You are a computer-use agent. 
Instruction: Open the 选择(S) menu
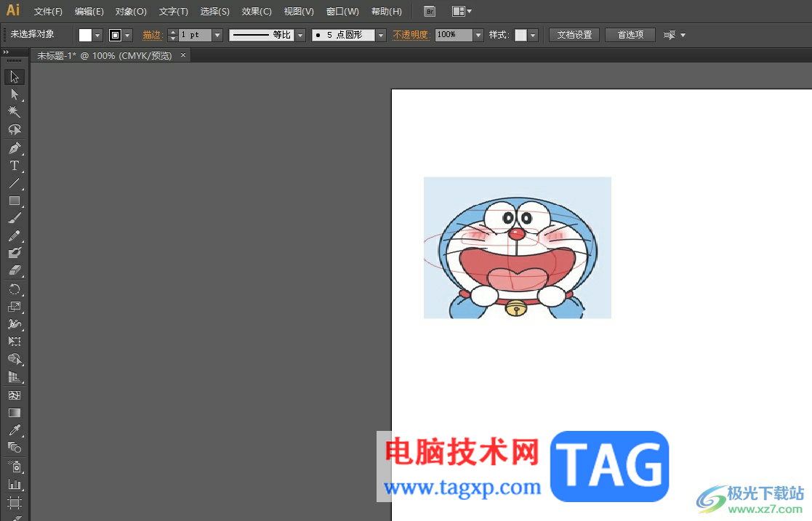(x=215, y=12)
